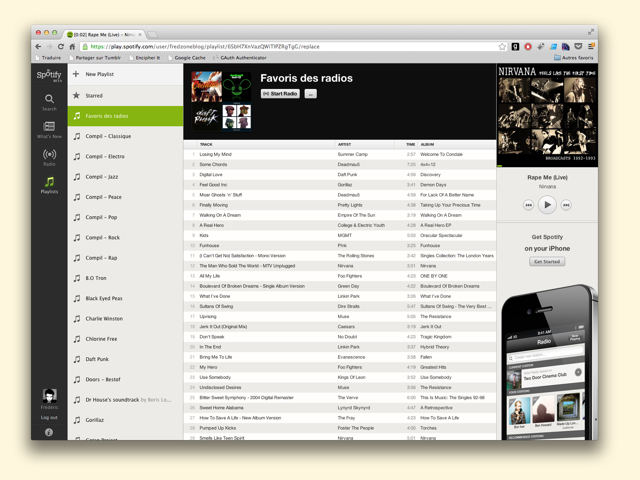
Task: Skip to next track button
Action: [566, 205]
